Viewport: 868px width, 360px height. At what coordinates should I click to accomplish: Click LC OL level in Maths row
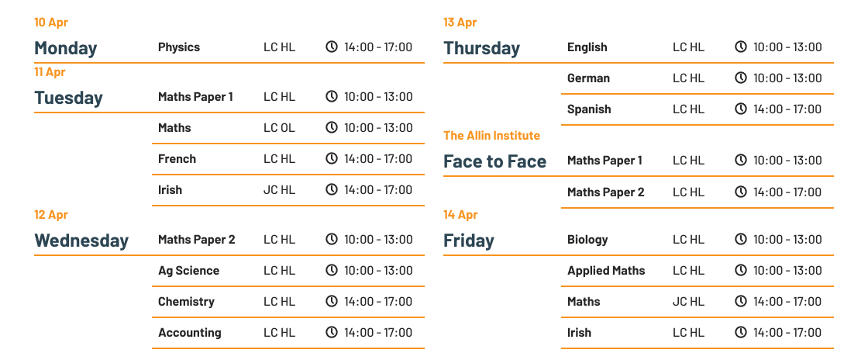point(279,128)
